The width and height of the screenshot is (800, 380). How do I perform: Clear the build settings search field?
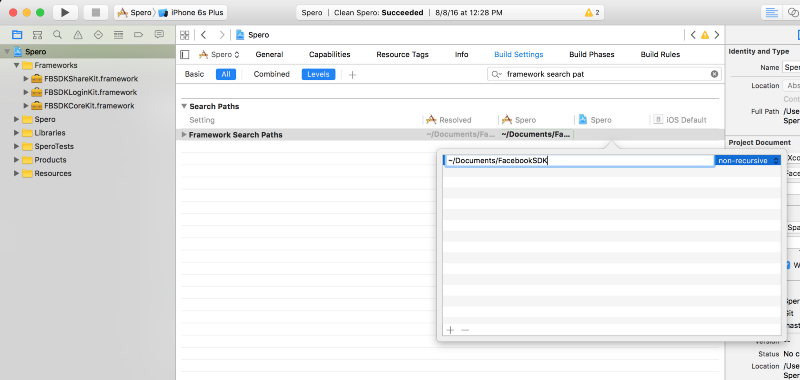(714, 74)
